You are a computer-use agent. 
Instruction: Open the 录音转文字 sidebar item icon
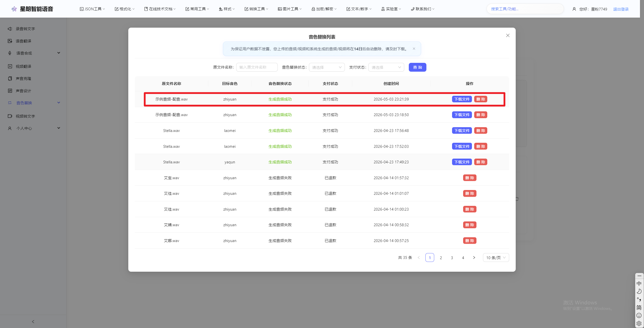10,29
